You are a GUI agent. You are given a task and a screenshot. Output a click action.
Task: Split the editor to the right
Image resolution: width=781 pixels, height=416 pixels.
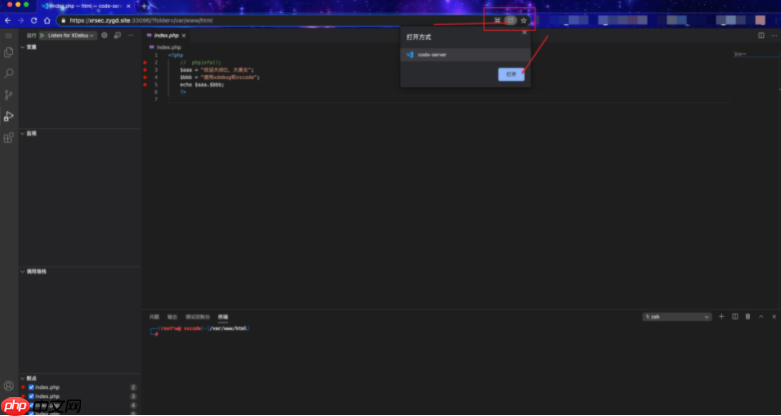(x=761, y=35)
